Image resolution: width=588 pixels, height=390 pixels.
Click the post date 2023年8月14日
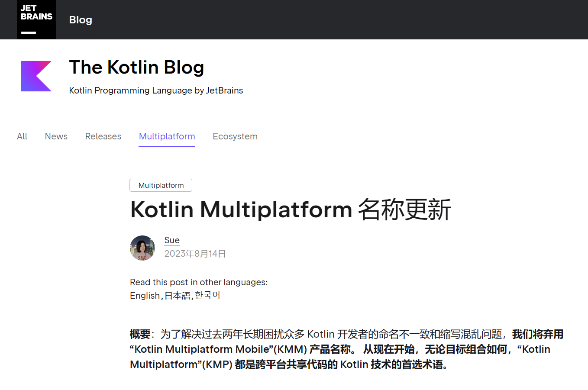click(x=195, y=254)
